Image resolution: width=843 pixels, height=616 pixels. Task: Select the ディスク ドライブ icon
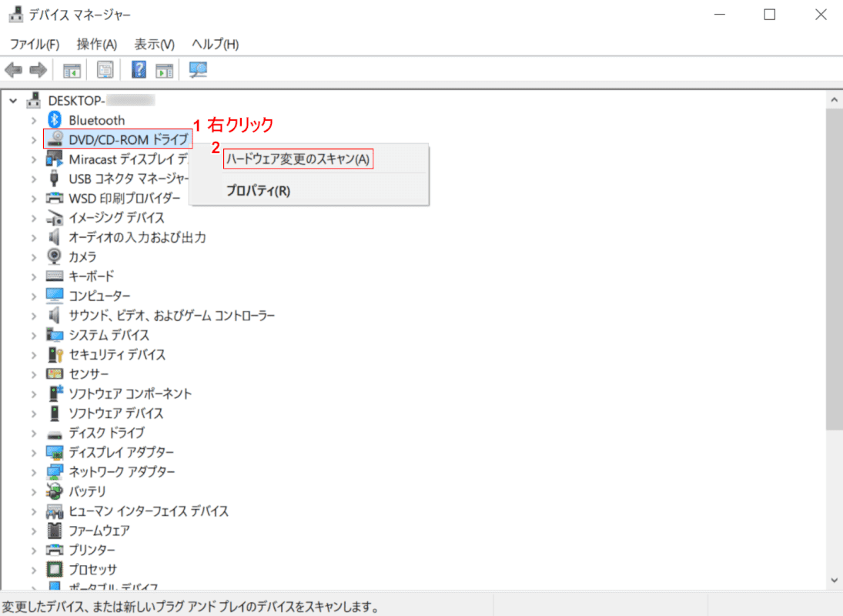click(55, 434)
